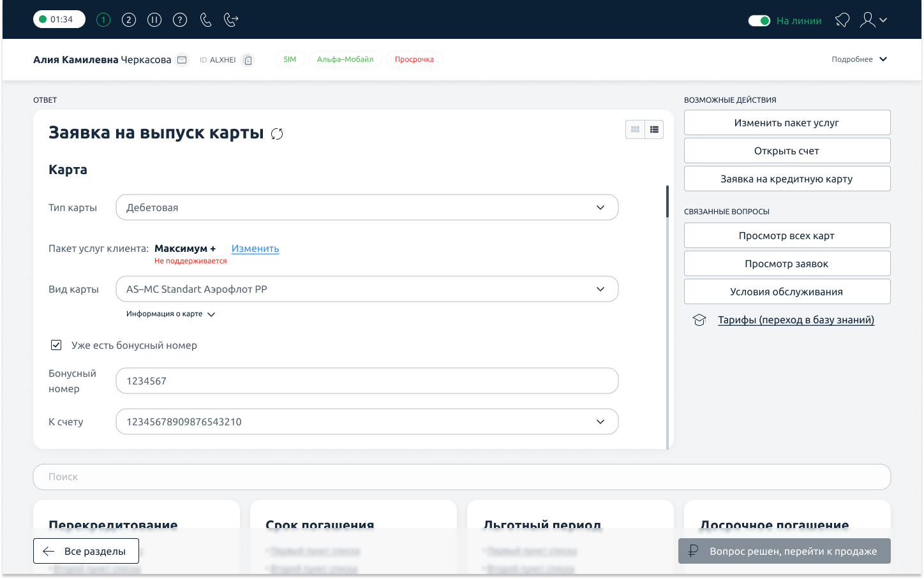Image resolution: width=924 pixels, height=579 pixels.
Task: Click the Поиск search field
Action: point(462,477)
